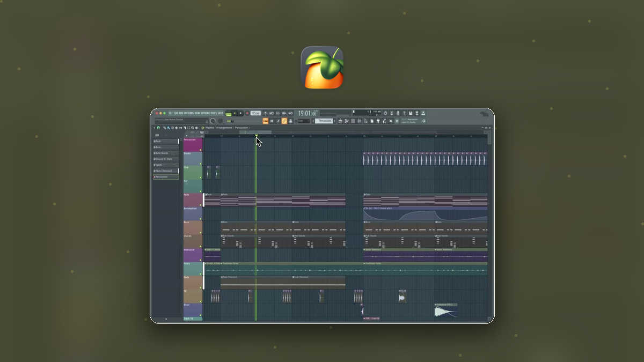Click the add pattern plus at picker bottom
Viewport: 644px width, 362px height.
click(x=166, y=319)
